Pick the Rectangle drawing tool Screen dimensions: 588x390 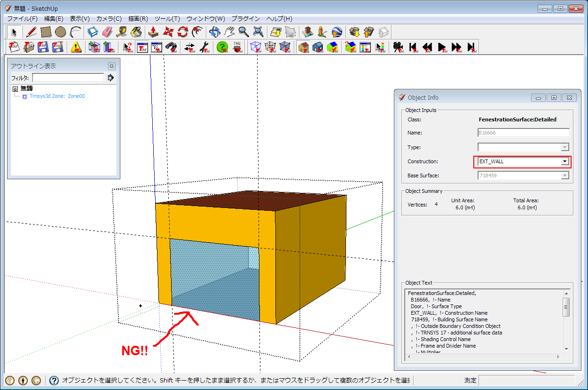[x=46, y=32]
